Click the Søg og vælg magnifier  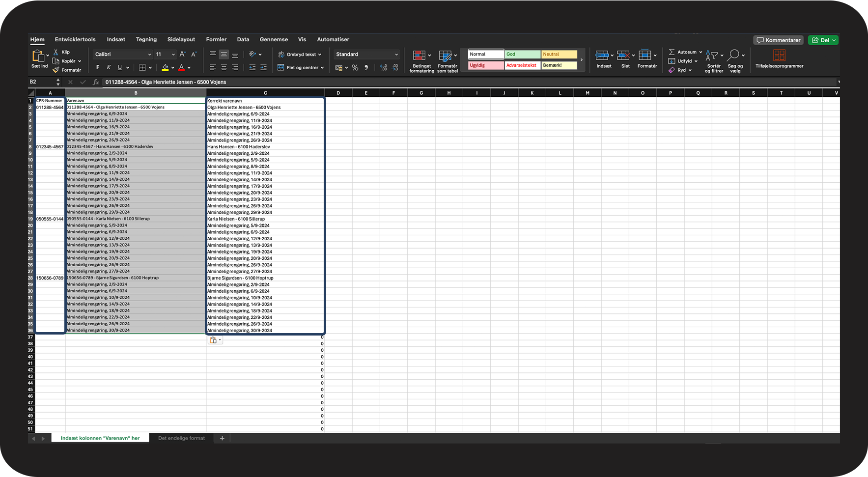point(733,55)
